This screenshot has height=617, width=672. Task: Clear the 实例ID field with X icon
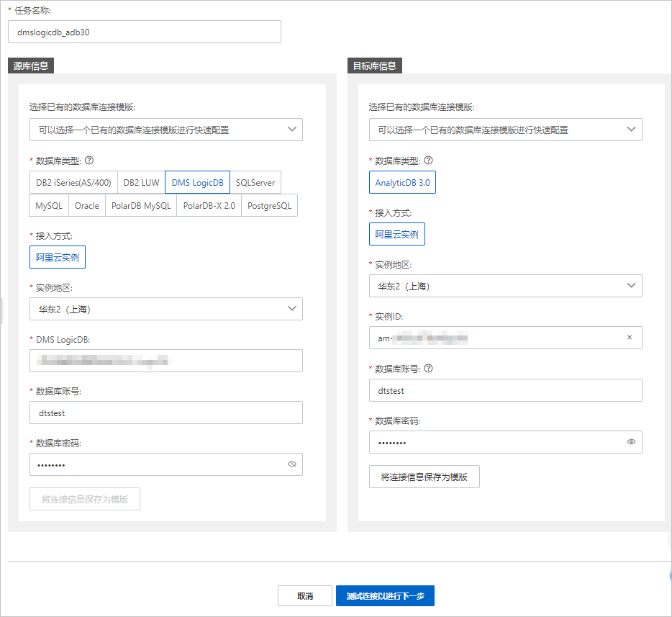point(630,338)
